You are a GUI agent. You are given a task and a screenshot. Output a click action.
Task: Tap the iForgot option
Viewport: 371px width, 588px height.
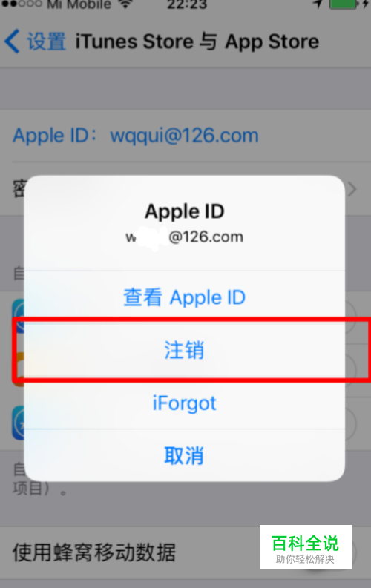(x=185, y=403)
